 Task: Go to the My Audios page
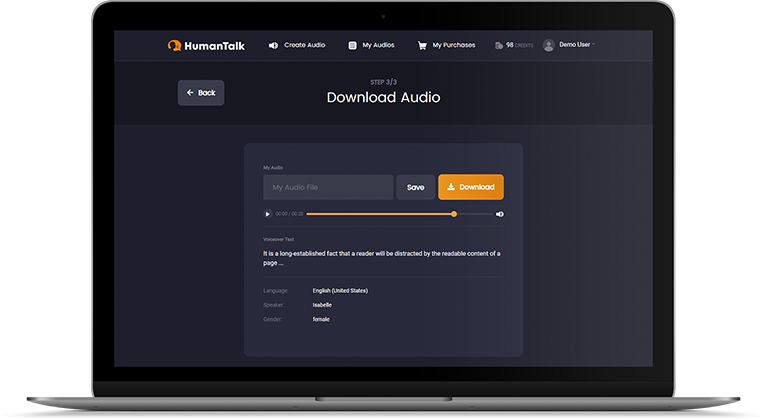pyautogui.click(x=379, y=45)
